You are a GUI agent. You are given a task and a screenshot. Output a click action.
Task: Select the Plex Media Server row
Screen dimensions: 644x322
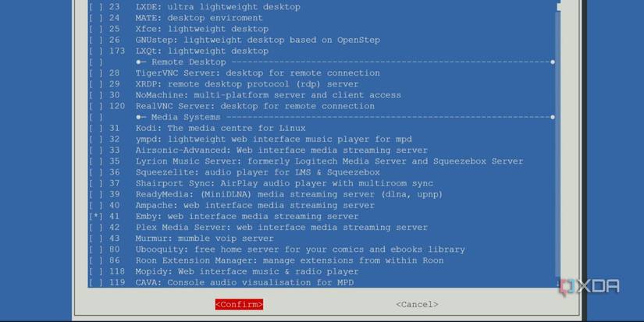[321, 227]
